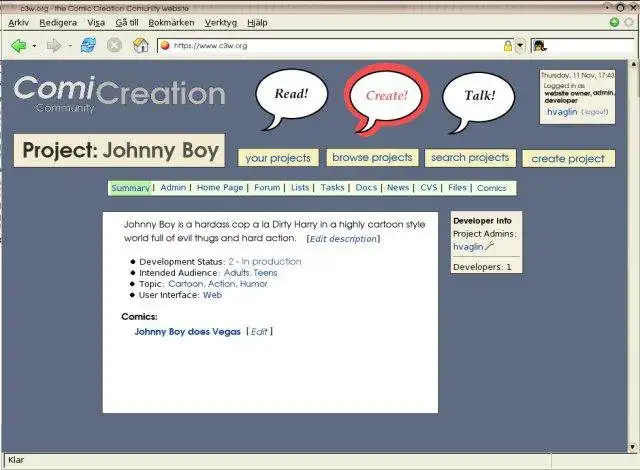Click the hvaglin username in login box
640x470 pixels.
tap(562, 112)
